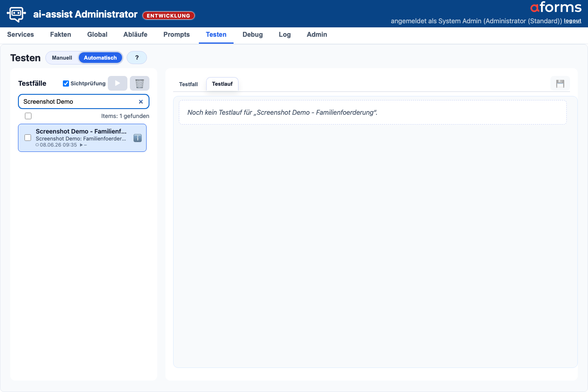
Task: Switch to Automatisch test mode
Action: click(100, 58)
